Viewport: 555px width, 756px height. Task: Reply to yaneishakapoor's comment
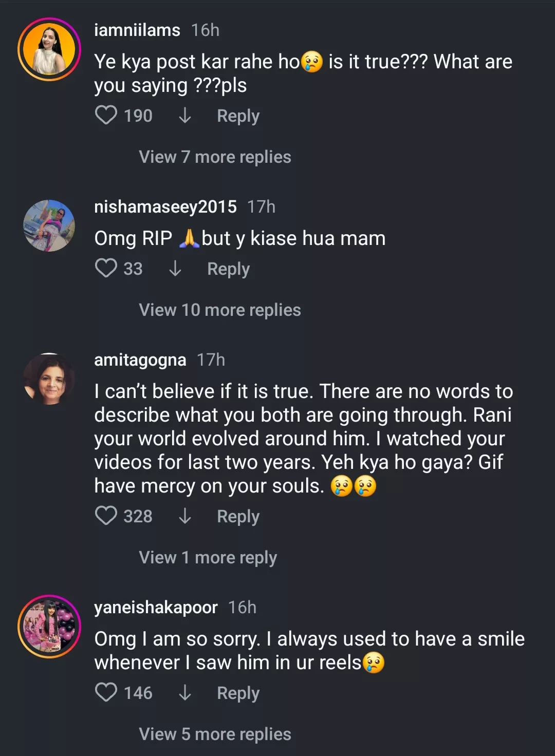pyautogui.click(x=238, y=693)
